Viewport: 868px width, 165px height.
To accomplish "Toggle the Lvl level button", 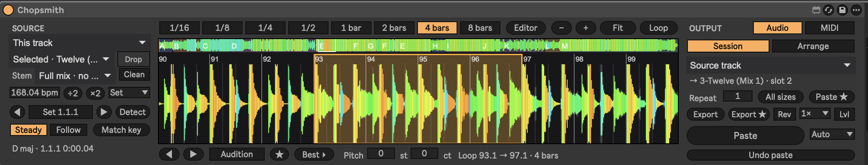I will tap(844, 114).
